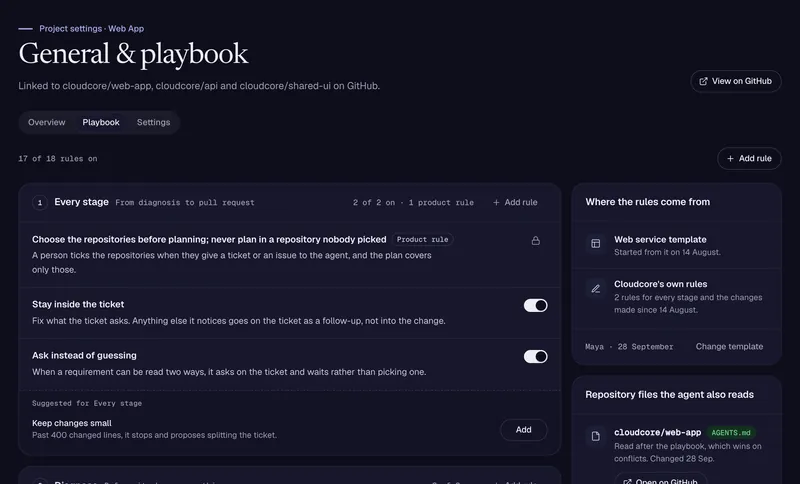Image resolution: width=800 pixels, height=484 pixels.
Task: Click the '2 of 2 on · 1 product rule' status
Action: pyautogui.click(x=413, y=202)
